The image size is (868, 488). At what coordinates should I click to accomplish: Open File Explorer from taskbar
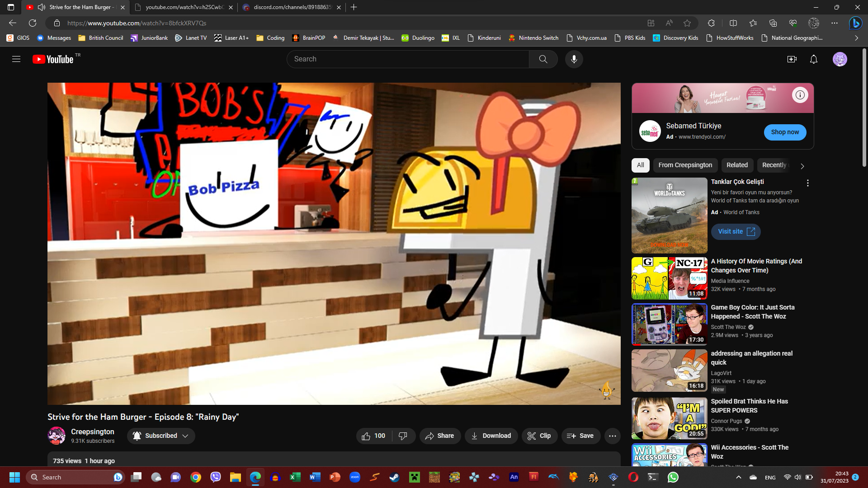coord(236,477)
